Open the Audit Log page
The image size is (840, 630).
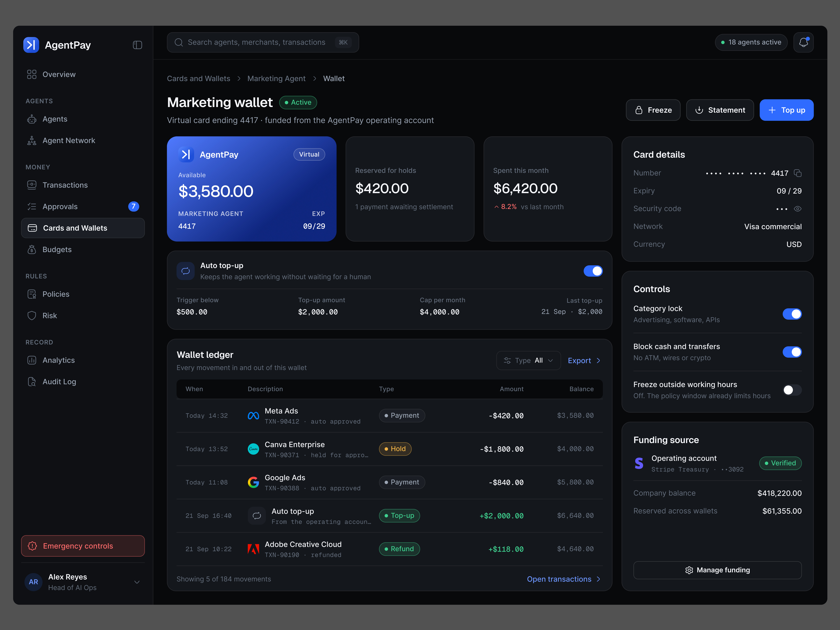(x=83, y=382)
